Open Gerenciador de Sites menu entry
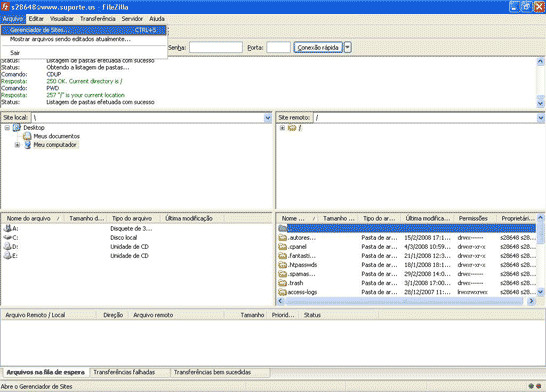 pos(83,30)
